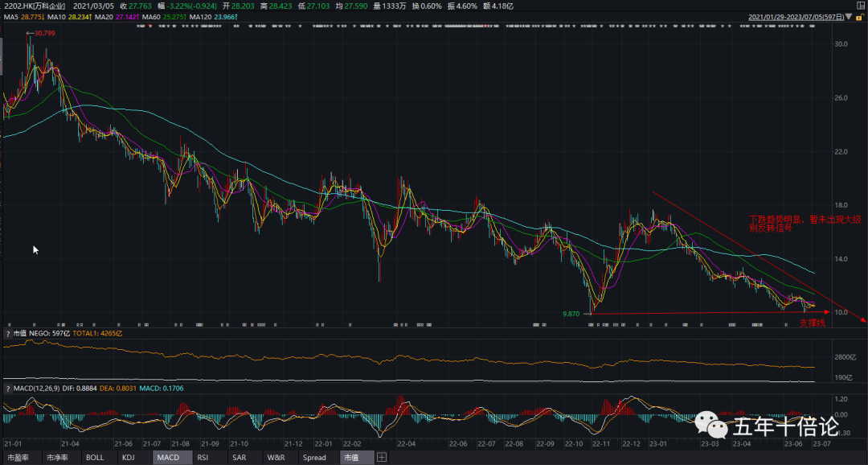Select the KDJ indicator tab

[128, 458]
